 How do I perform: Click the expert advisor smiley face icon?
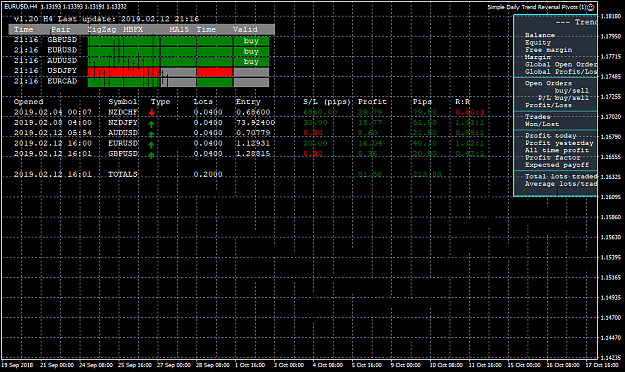[591, 7]
